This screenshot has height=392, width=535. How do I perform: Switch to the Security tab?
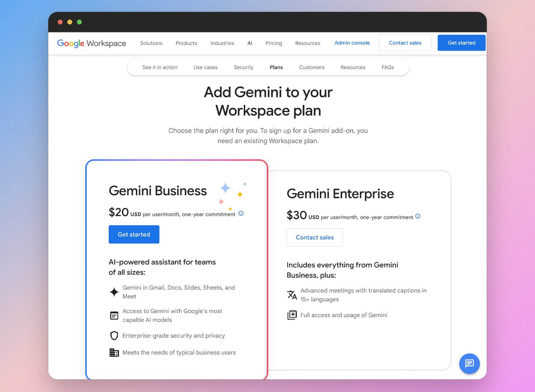[x=243, y=67]
